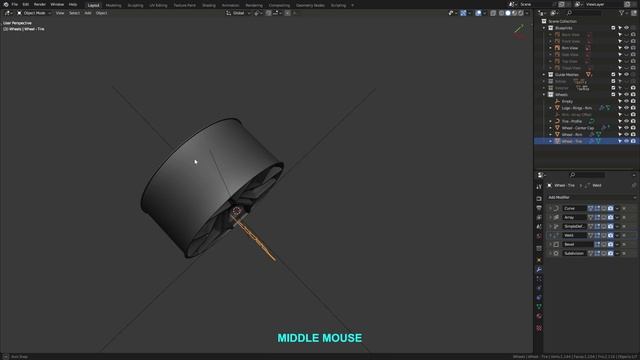Open the Tool properties tab
640x360 pixels.
click(539, 187)
